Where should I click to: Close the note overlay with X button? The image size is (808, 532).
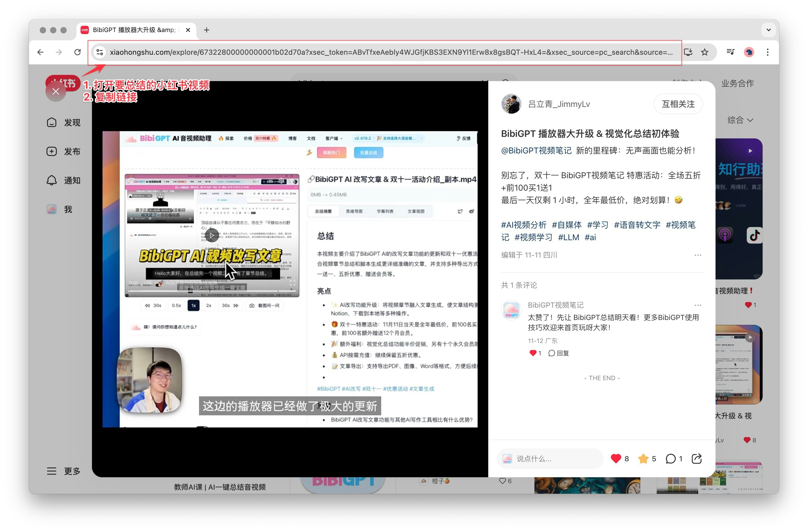[x=56, y=91]
